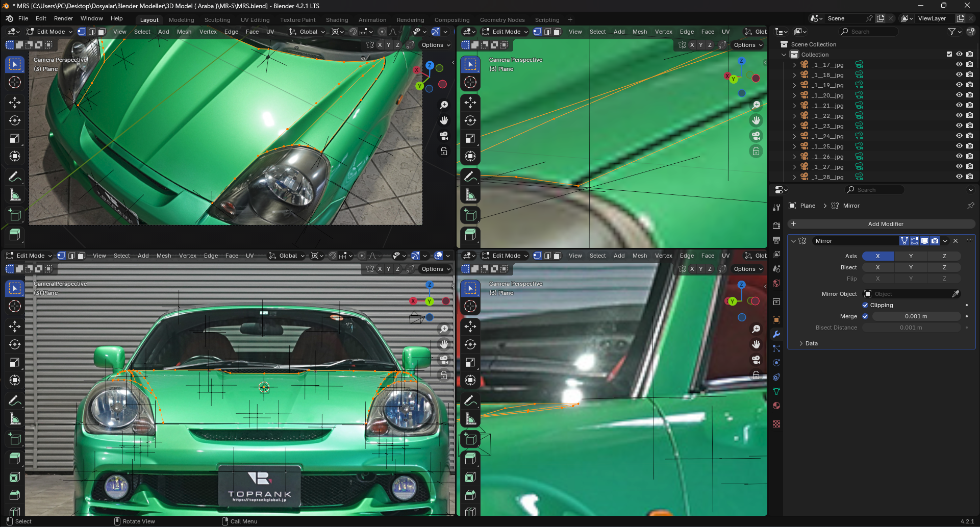The image size is (980, 527).
Task: Click the Merge distance 0.001 m field
Action: click(x=916, y=316)
